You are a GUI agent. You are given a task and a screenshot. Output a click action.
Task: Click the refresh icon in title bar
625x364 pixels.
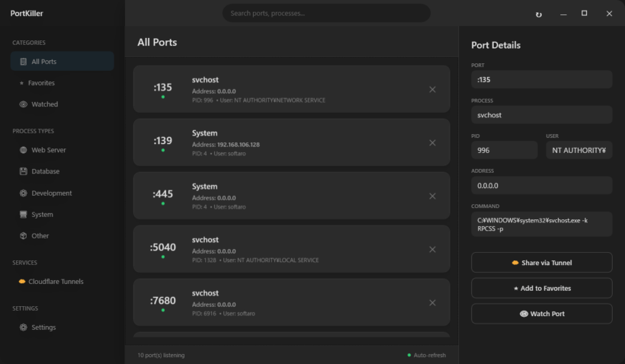pos(539,14)
